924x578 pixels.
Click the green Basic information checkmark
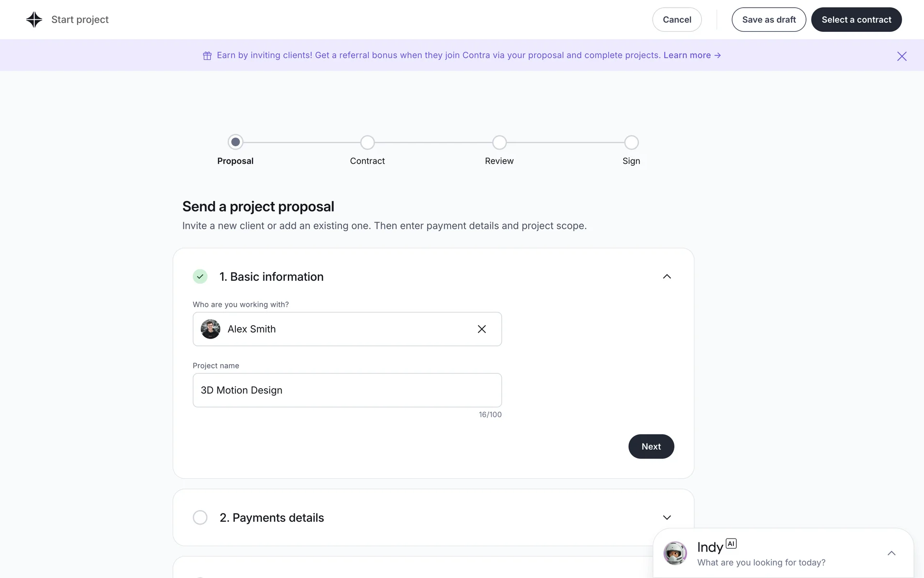click(x=200, y=276)
